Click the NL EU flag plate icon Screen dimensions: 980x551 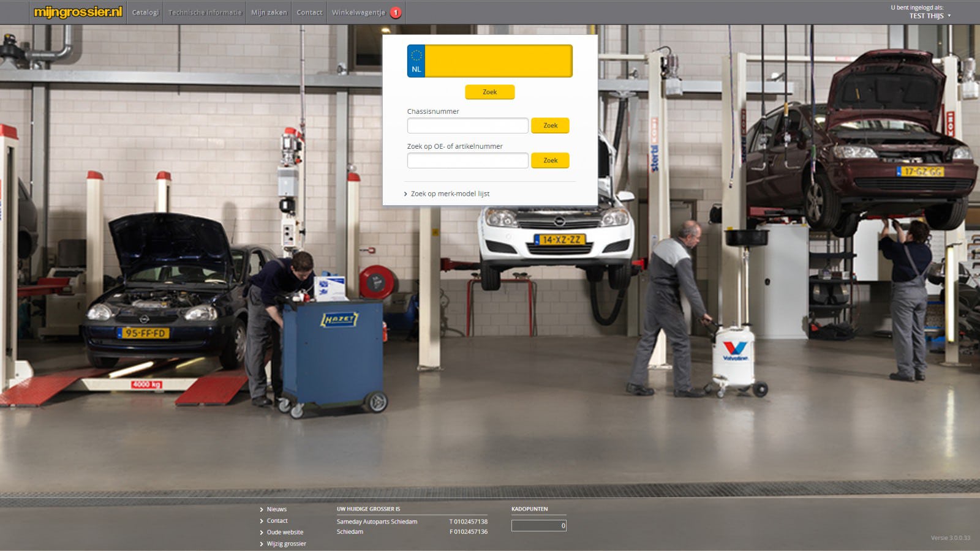coord(417,61)
